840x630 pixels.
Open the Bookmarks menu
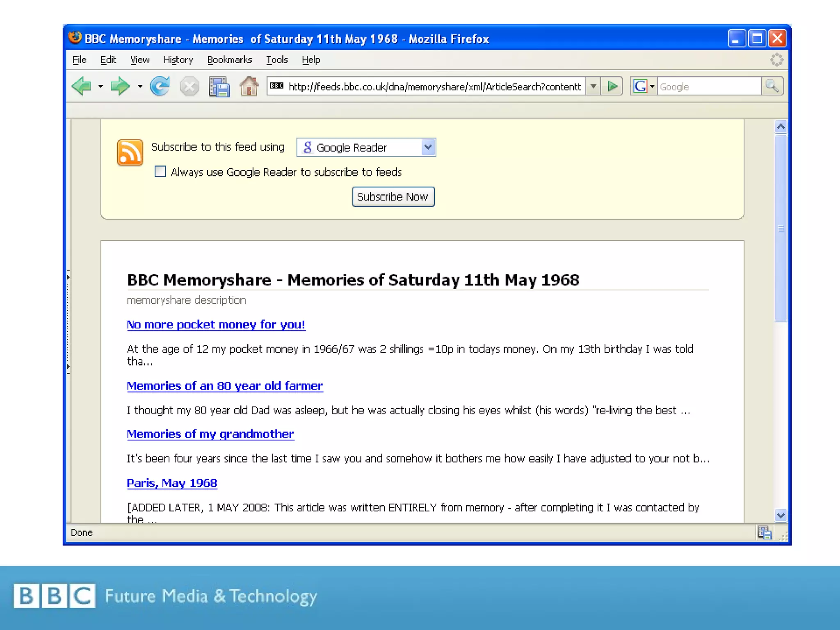(229, 60)
